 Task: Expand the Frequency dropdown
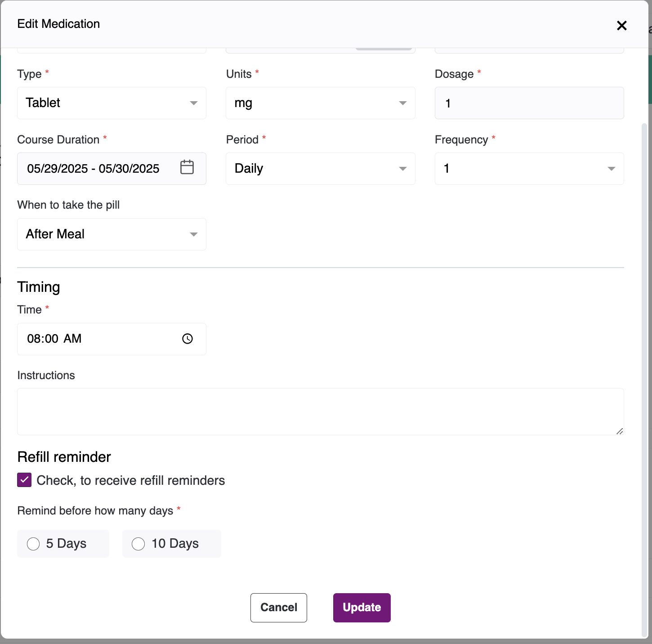(x=529, y=169)
